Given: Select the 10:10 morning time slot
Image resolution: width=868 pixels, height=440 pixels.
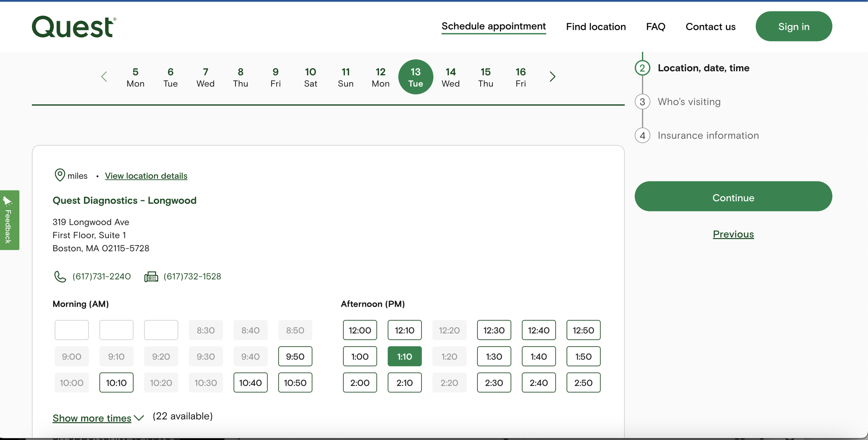Looking at the screenshot, I should [116, 382].
